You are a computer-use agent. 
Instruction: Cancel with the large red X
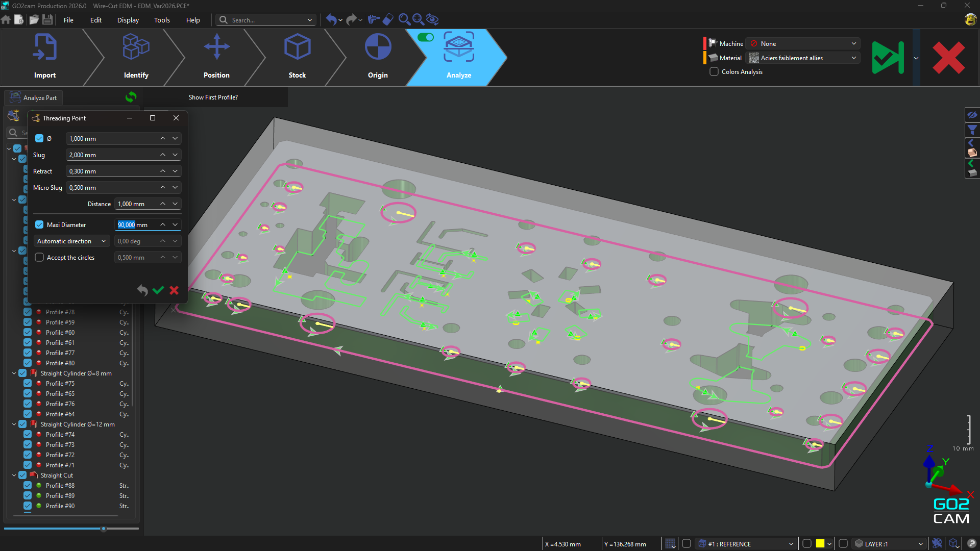(948, 58)
